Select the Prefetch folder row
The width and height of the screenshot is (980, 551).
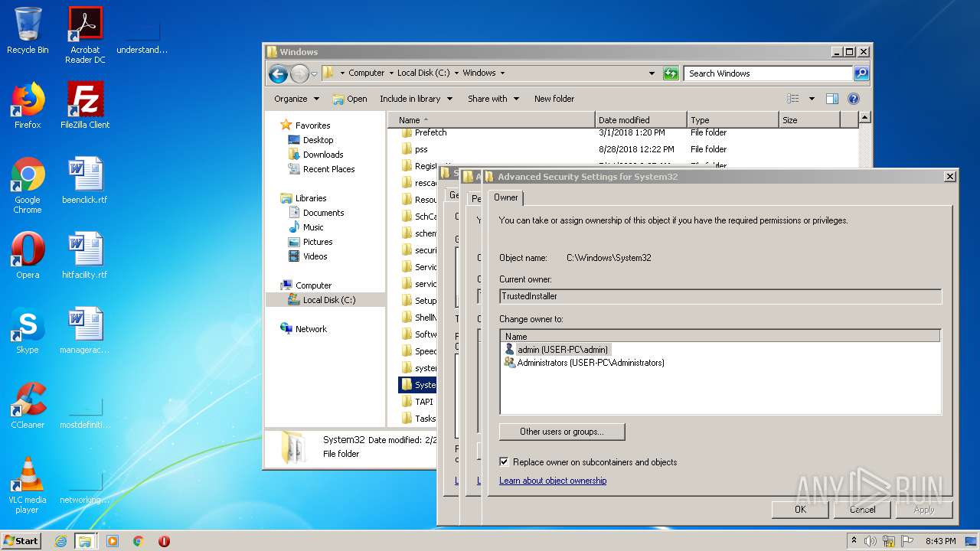click(622, 133)
